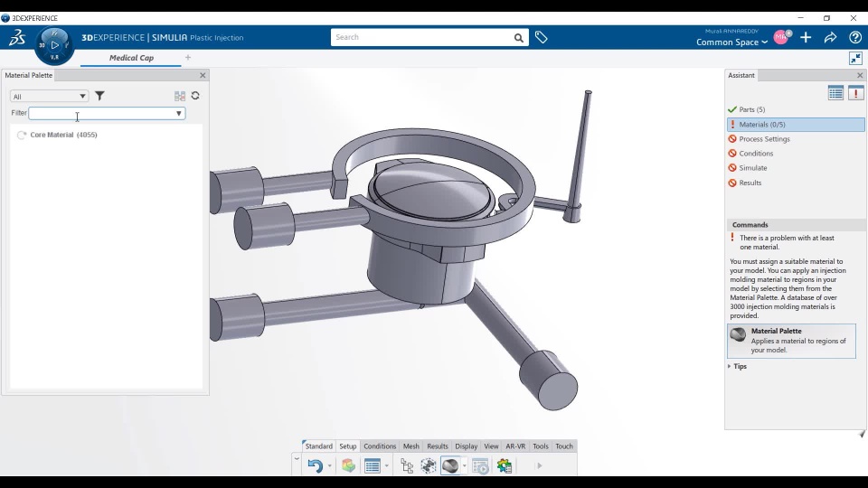Switch to the Mesh tab
The width and height of the screenshot is (868, 488).
pos(411,446)
